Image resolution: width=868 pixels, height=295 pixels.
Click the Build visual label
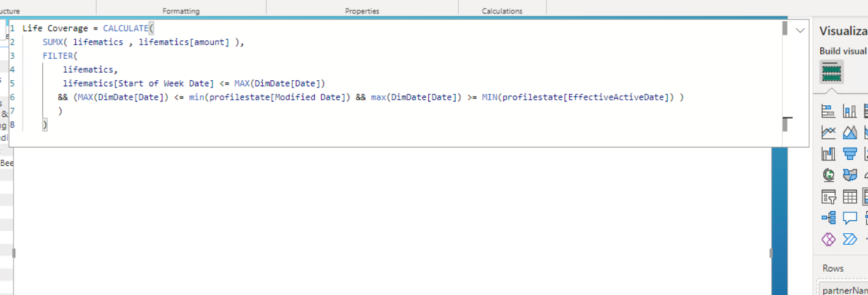point(843,51)
